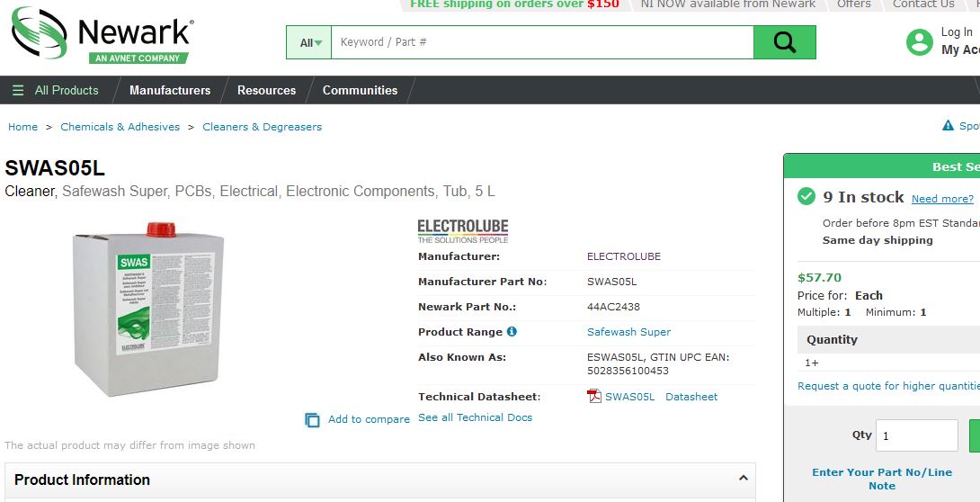Click the Contact Us top bar link
980x502 pixels.
(923, 4)
